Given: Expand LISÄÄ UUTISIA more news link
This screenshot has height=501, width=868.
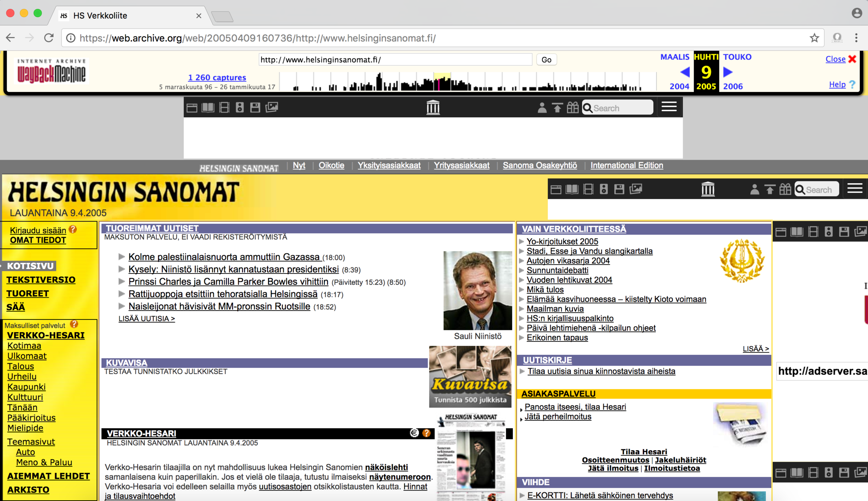Looking at the screenshot, I should (x=146, y=319).
